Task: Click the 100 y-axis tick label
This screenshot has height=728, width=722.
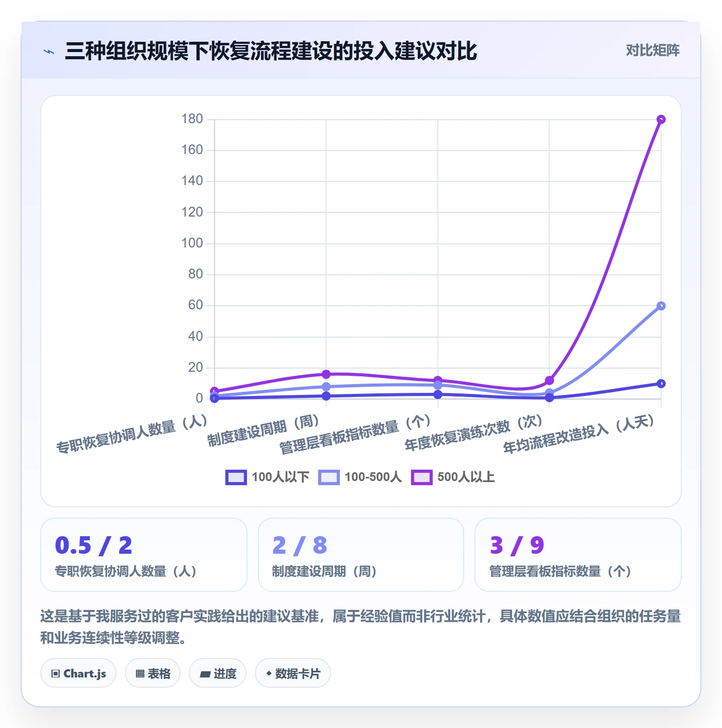Action: coord(192,243)
